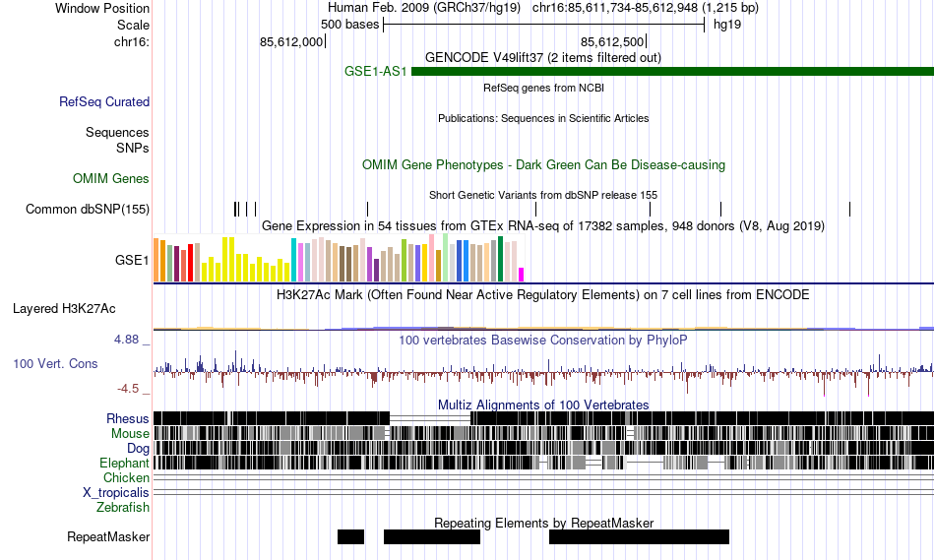Click RepeatMasker track label
This screenshot has width=935, height=560.
coord(108,537)
